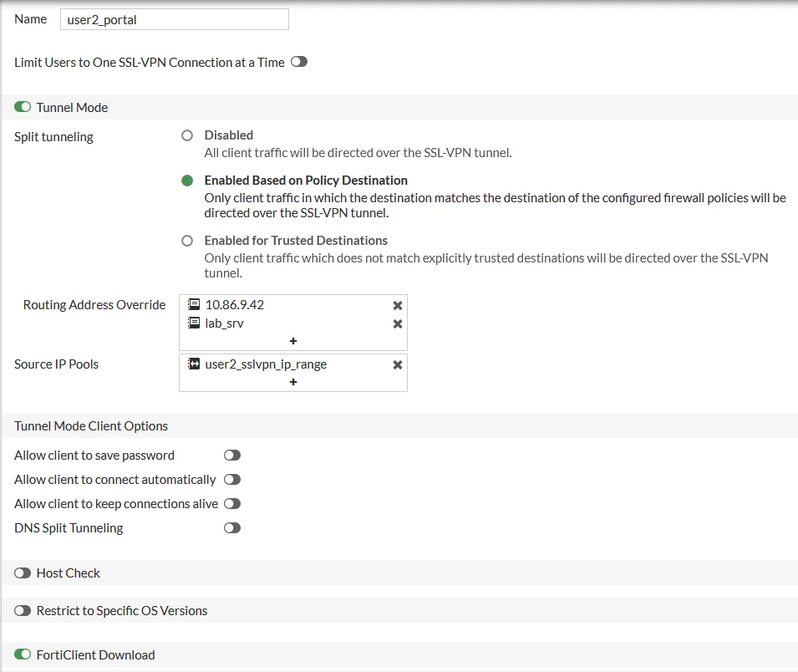Click the Routing Address Override label

94,304
